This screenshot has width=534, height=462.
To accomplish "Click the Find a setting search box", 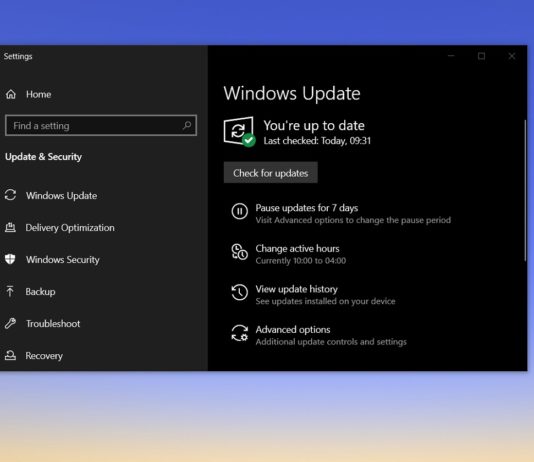I will [101, 126].
